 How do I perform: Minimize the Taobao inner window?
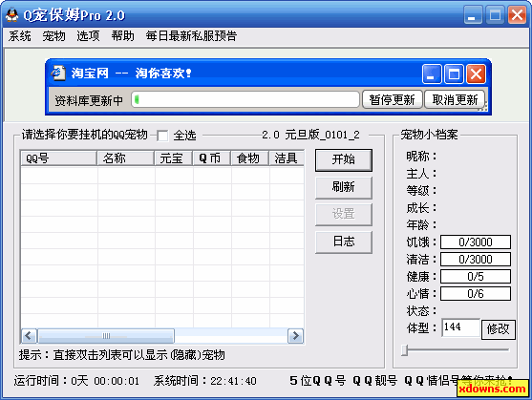[432, 74]
